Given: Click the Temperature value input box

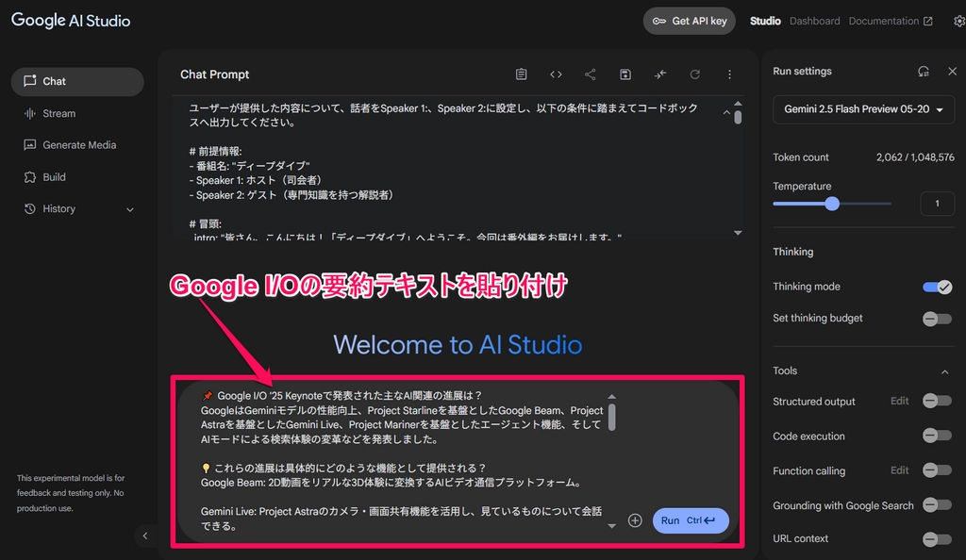Looking at the screenshot, I should click(x=937, y=204).
